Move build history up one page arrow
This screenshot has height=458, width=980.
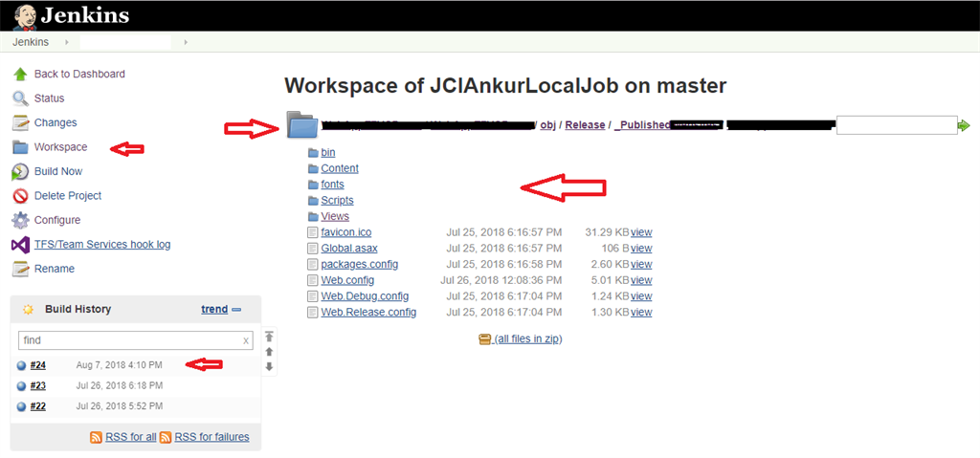coord(269,352)
